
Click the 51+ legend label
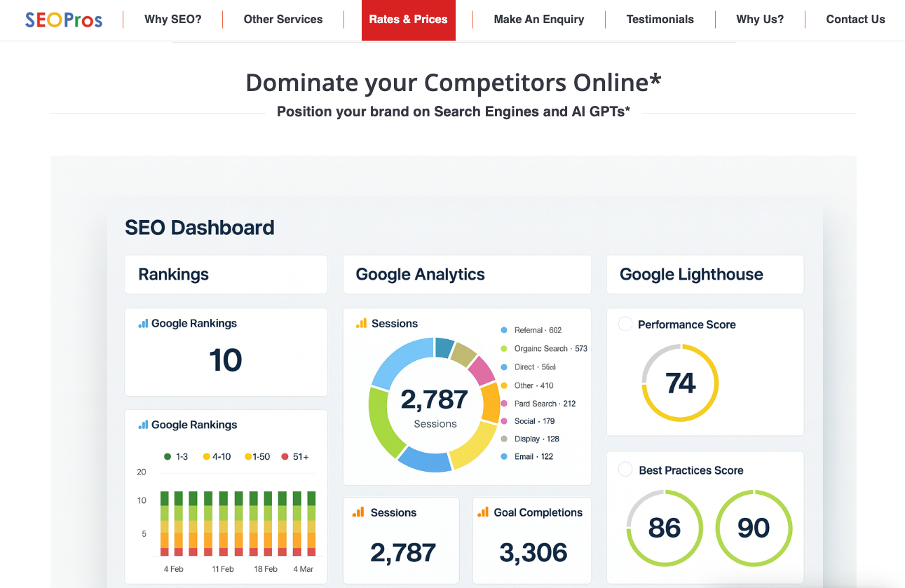pyautogui.click(x=301, y=457)
